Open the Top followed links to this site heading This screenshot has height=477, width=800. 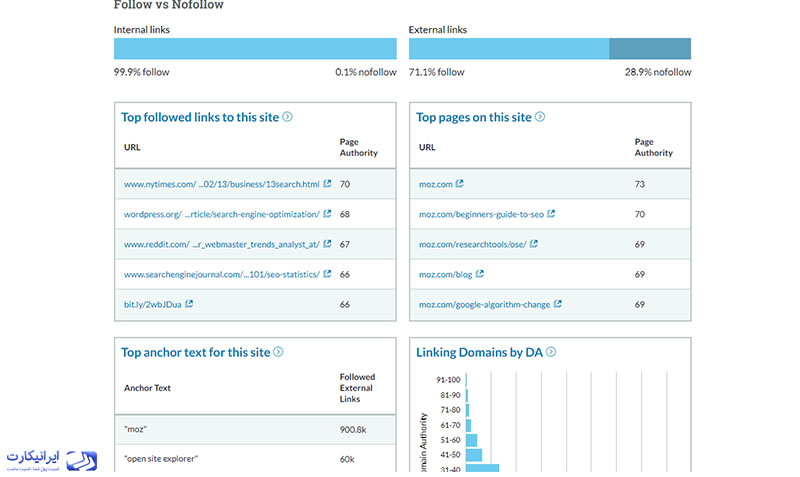(x=200, y=117)
